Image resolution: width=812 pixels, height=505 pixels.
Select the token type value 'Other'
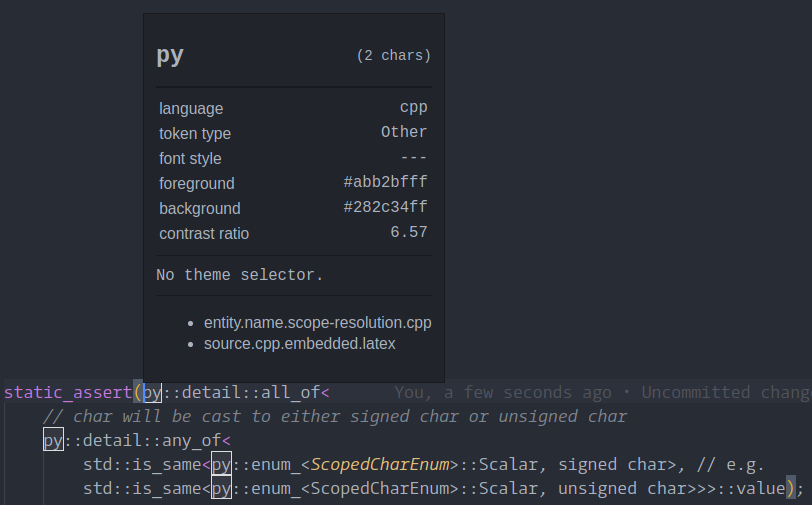(404, 132)
